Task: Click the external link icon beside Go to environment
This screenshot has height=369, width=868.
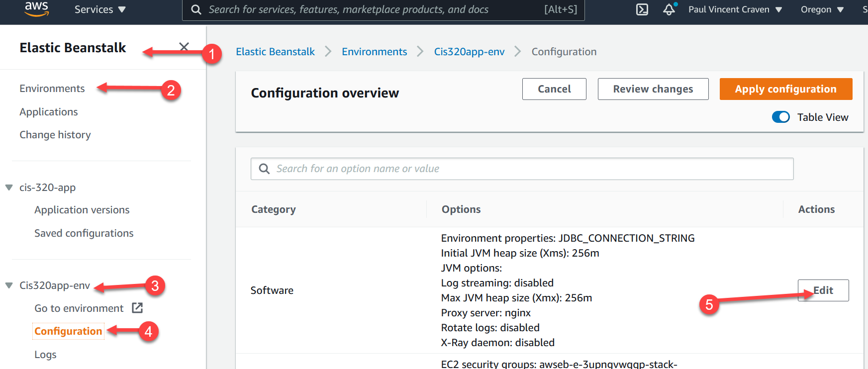Action: pyautogui.click(x=137, y=308)
